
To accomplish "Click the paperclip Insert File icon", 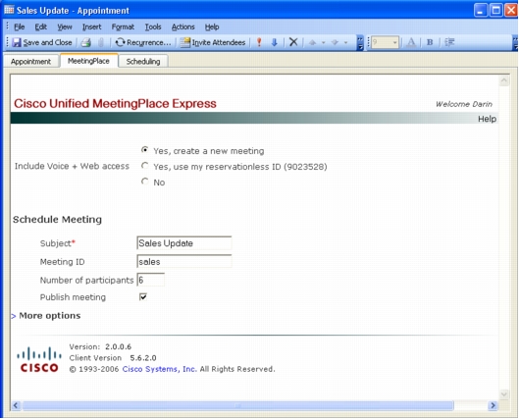I will [x=101, y=42].
